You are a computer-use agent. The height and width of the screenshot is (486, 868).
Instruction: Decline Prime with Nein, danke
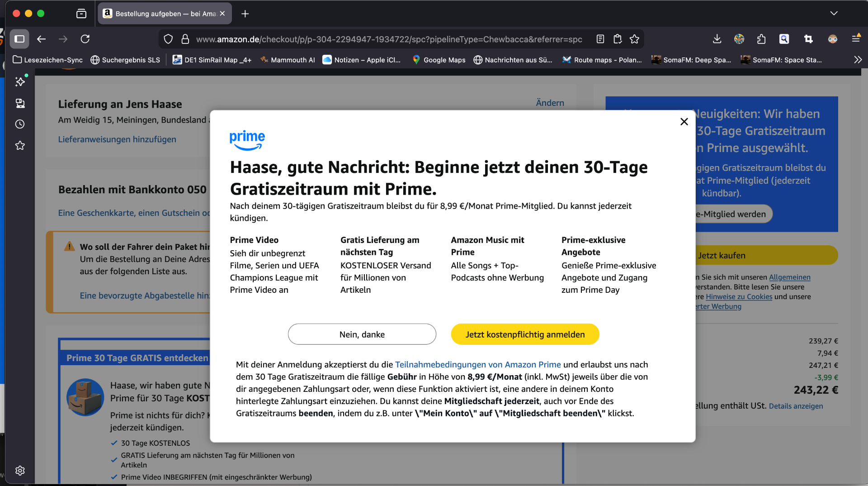point(362,334)
